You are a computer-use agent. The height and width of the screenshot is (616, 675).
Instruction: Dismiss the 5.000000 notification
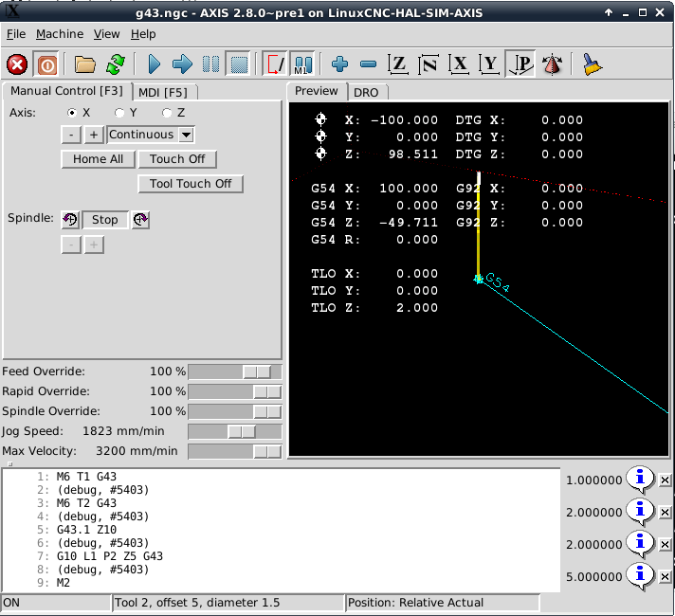(x=666, y=576)
